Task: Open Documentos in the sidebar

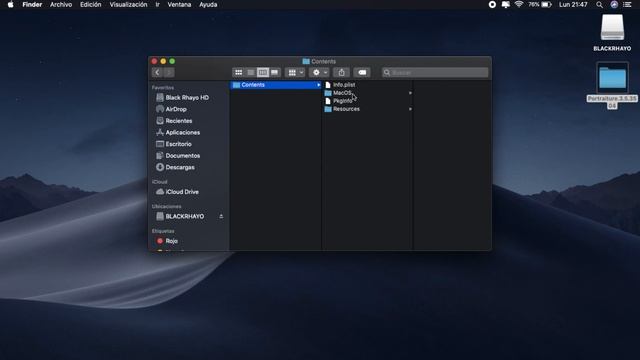Action: (182, 156)
